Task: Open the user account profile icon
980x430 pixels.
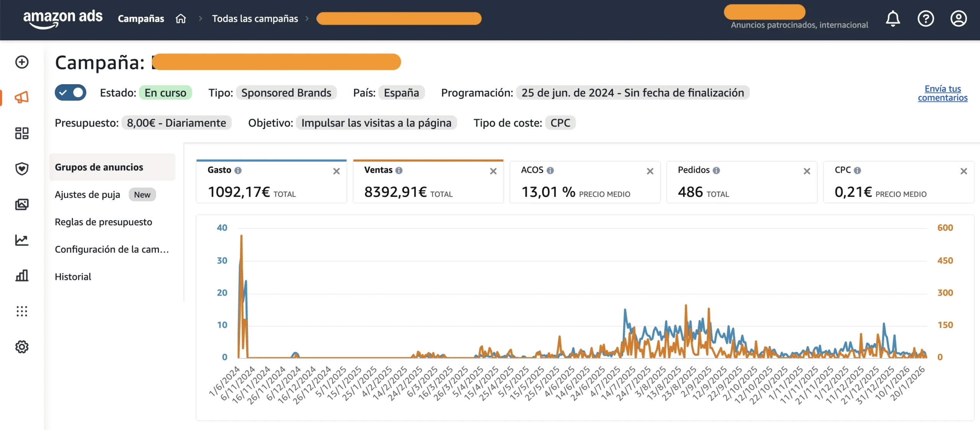Action: pos(959,18)
